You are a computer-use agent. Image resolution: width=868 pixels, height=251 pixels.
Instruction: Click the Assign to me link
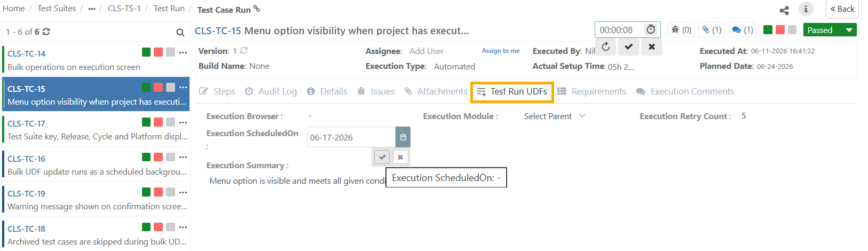501,51
